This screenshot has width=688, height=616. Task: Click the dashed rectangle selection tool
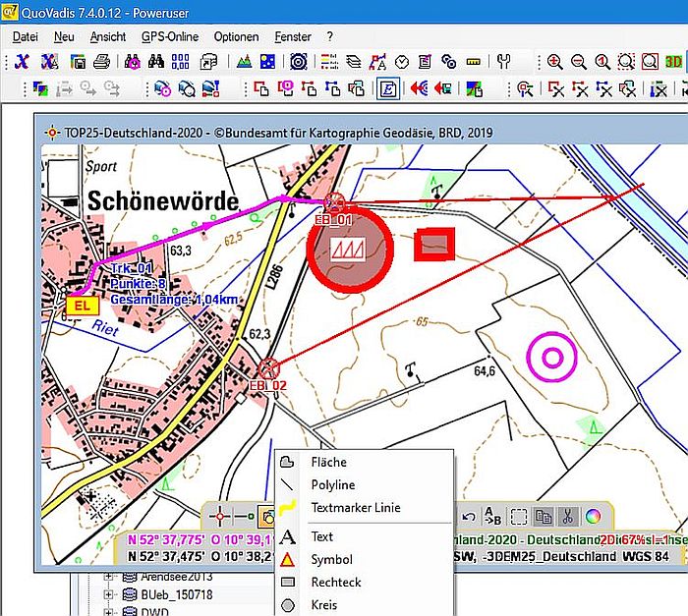point(519,517)
